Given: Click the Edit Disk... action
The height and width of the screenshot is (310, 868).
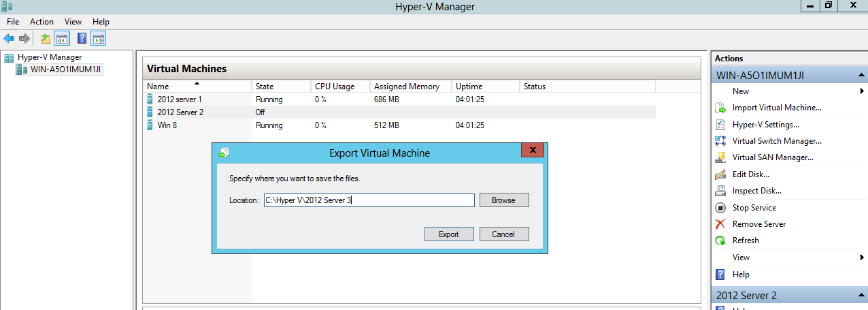Looking at the screenshot, I should click(751, 174).
